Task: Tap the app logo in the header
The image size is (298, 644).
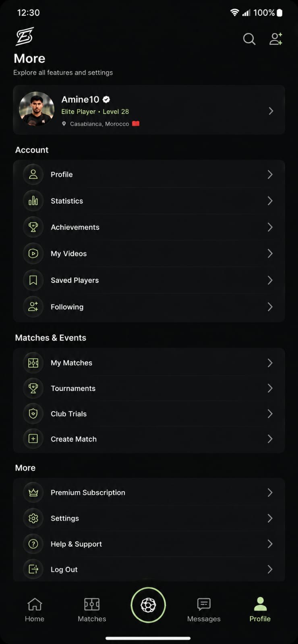Action: coord(25,37)
